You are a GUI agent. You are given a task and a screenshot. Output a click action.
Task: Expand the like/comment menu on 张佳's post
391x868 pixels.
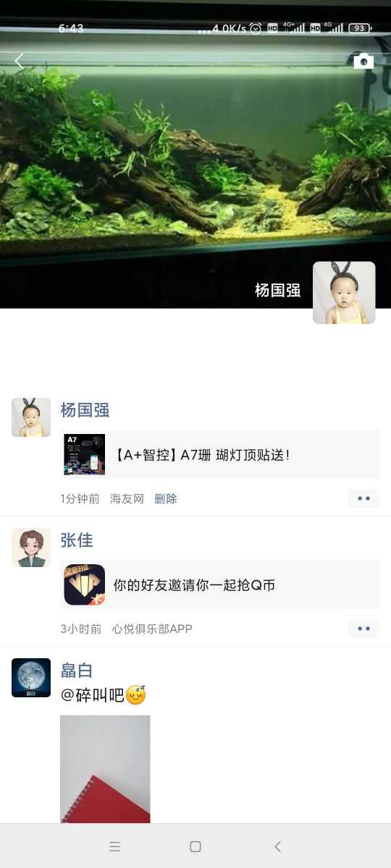363,629
